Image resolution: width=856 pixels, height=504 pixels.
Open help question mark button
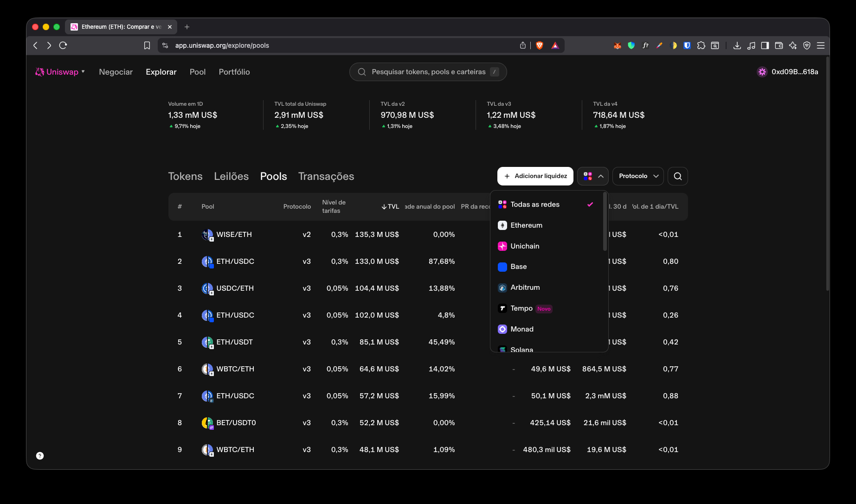click(40, 456)
